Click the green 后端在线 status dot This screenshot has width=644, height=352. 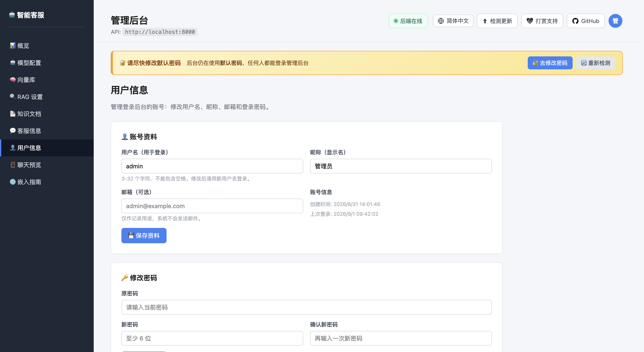[396, 21]
